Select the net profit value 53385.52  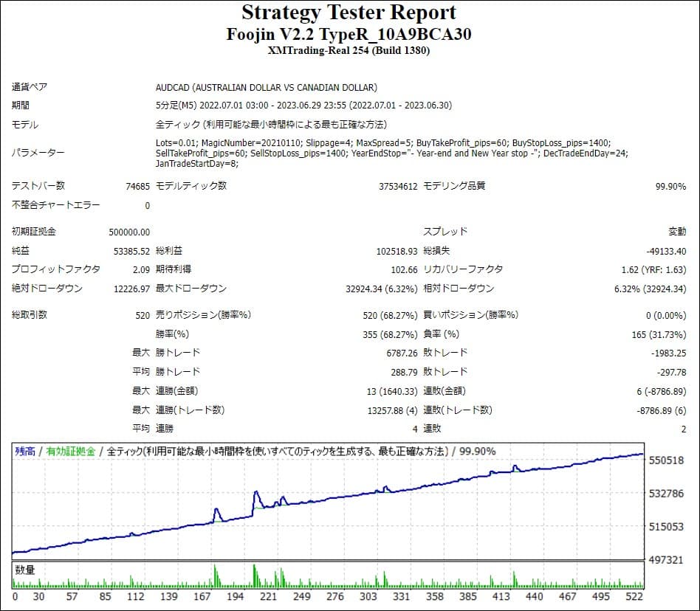(x=131, y=251)
